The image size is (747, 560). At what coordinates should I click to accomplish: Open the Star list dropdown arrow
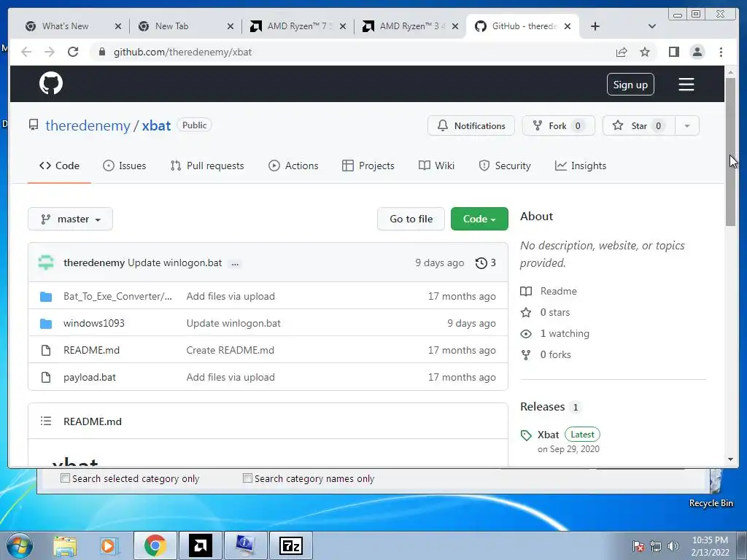[687, 125]
